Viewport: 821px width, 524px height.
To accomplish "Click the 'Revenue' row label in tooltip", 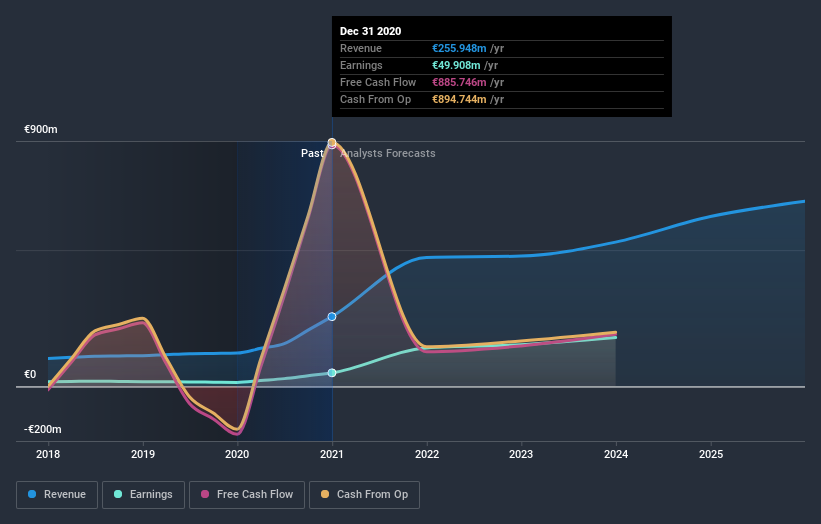I will point(361,48).
